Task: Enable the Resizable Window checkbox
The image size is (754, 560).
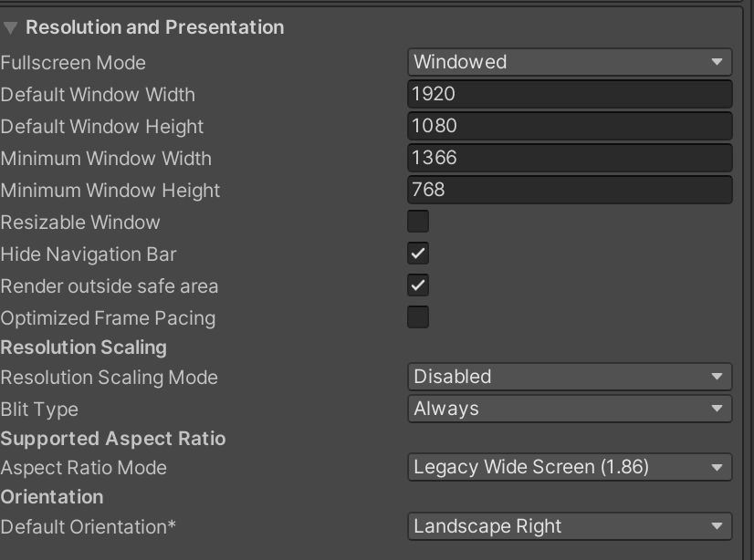Action: pyautogui.click(x=418, y=222)
